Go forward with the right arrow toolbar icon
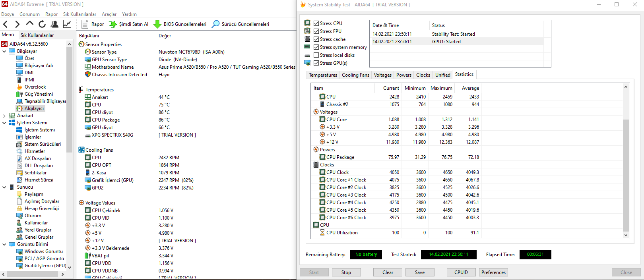This screenshot has width=644, height=280. [17, 24]
